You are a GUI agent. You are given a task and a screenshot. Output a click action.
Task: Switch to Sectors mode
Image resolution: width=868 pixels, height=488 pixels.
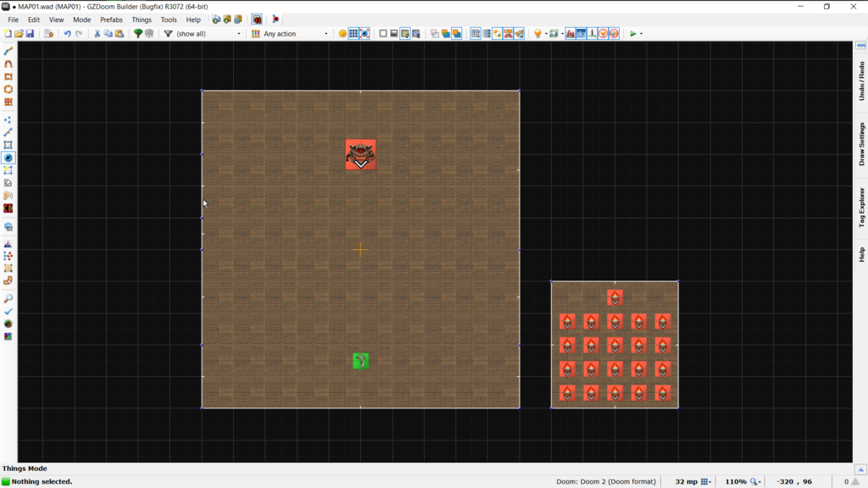tap(8, 145)
